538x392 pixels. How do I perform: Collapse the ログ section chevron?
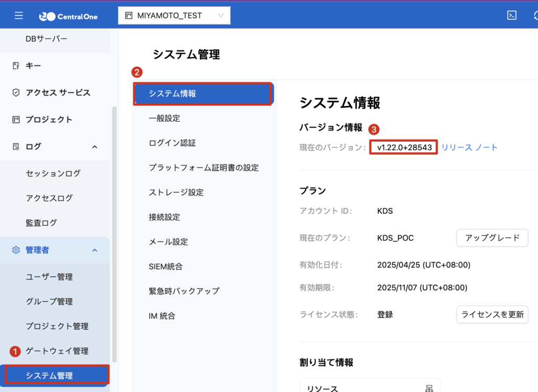tap(95, 147)
